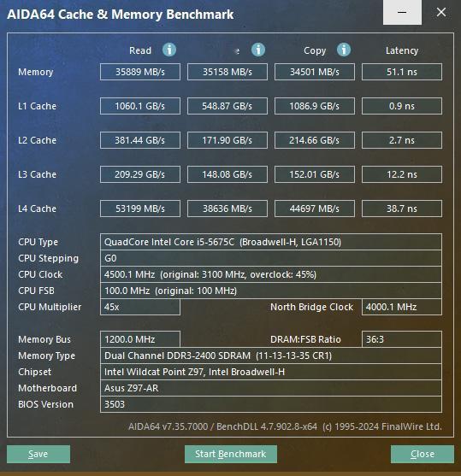This screenshot has height=476, width=461.
Task: Click the CPU Clock value 4500.1 MHz
Action: [271, 274]
